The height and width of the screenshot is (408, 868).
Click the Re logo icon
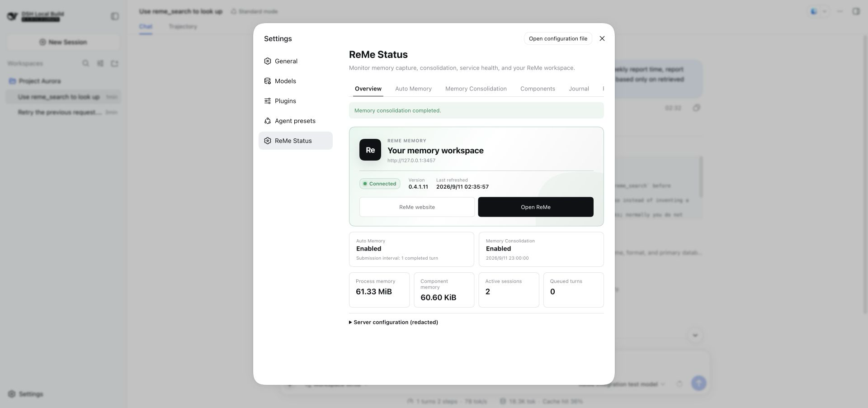370,150
